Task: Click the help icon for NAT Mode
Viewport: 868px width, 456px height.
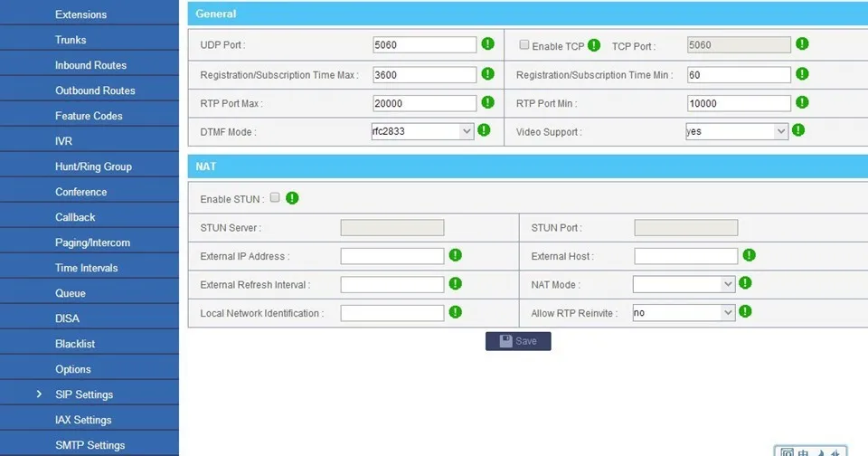Action: (x=745, y=283)
